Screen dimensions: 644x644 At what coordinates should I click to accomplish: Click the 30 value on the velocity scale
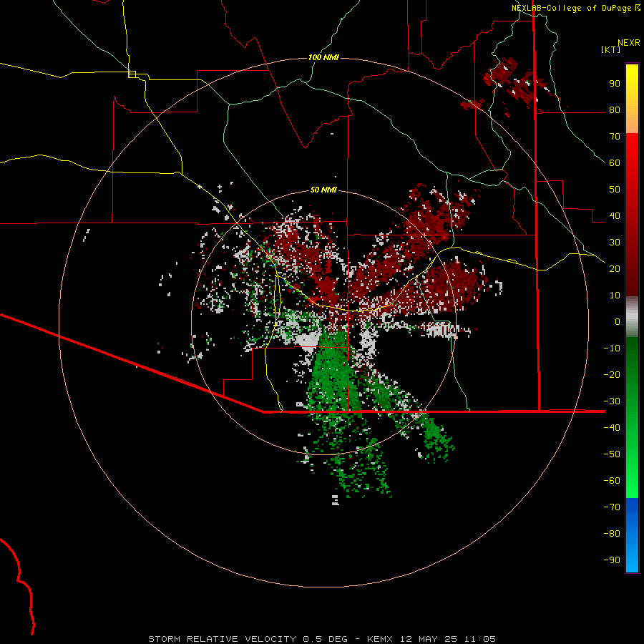coord(615,243)
